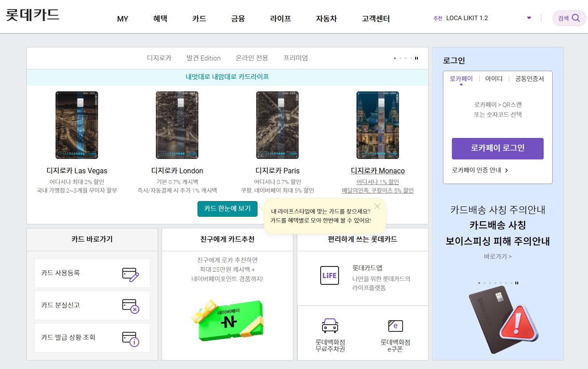The height and width of the screenshot is (369, 588).
Task: Open the 혜택 menu
Action: (x=160, y=19)
